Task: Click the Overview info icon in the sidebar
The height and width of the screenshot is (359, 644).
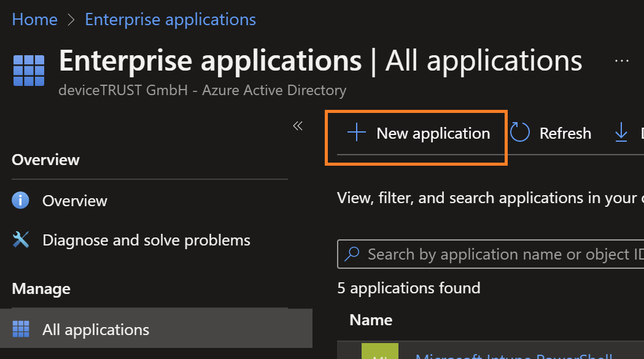Action: tap(20, 201)
